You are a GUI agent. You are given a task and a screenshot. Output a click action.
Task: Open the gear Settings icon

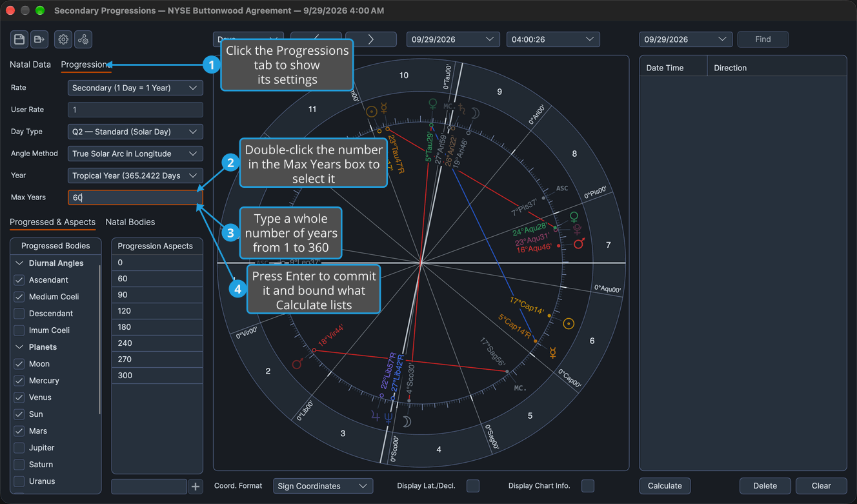point(63,39)
